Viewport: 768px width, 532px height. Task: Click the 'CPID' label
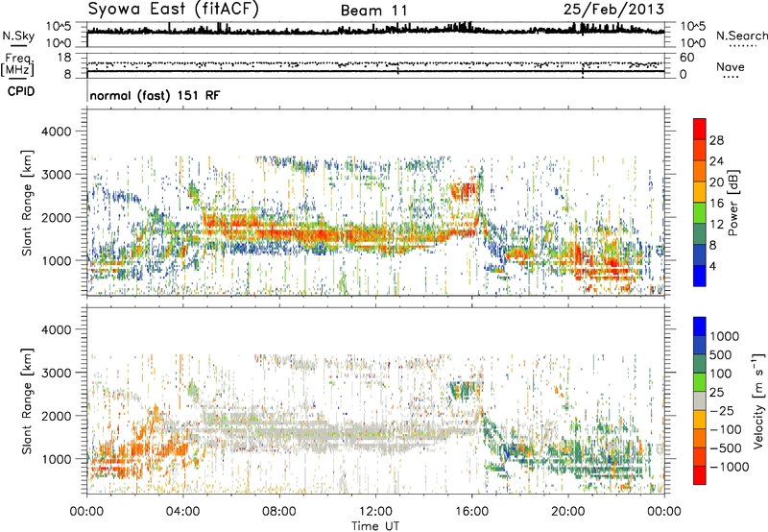[20, 91]
